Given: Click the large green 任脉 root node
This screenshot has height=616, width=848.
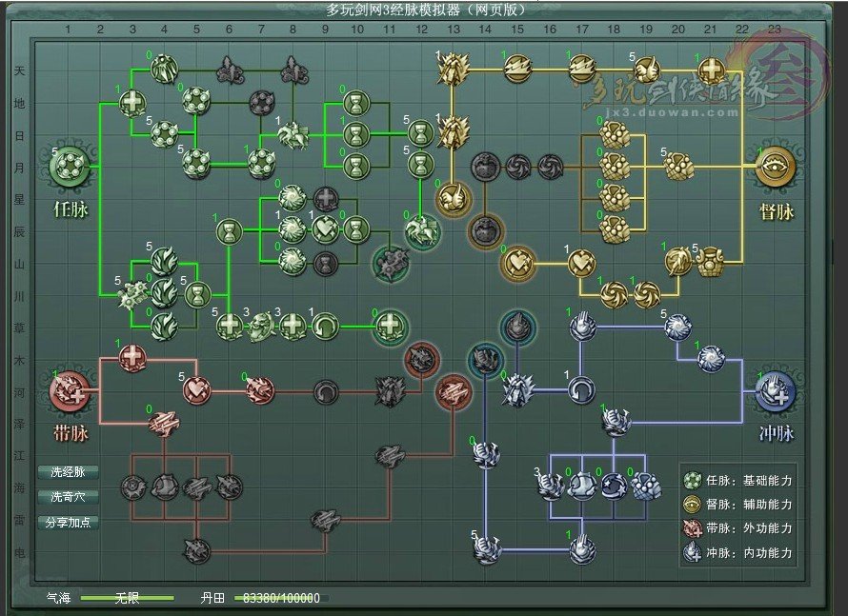Looking at the screenshot, I should pos(68,168).
